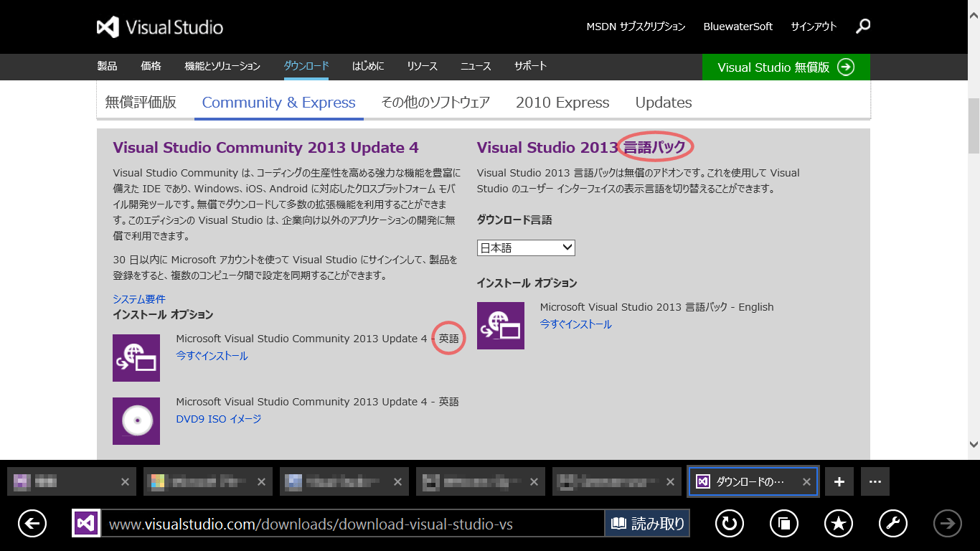Click the DVD9 ISO disc icon
The width and height of the screenshot is (980, 551).
tap(136, 420)
